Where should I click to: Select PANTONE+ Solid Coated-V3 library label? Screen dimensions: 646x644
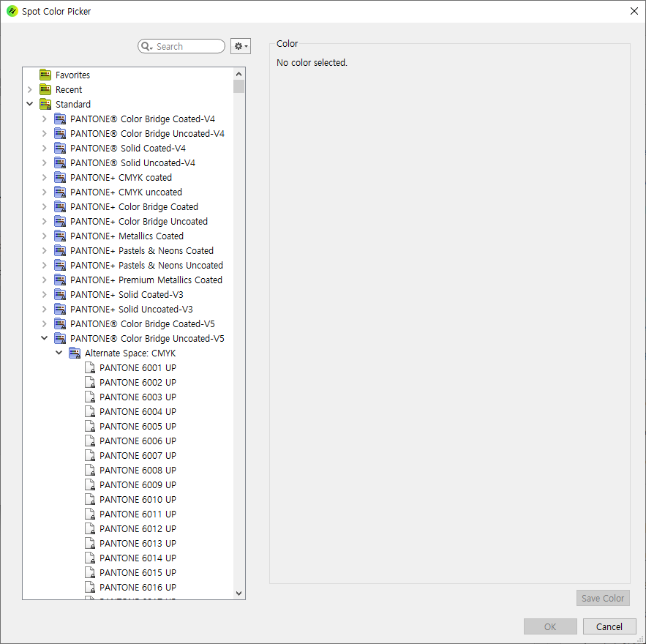click(x=127, y=295)
